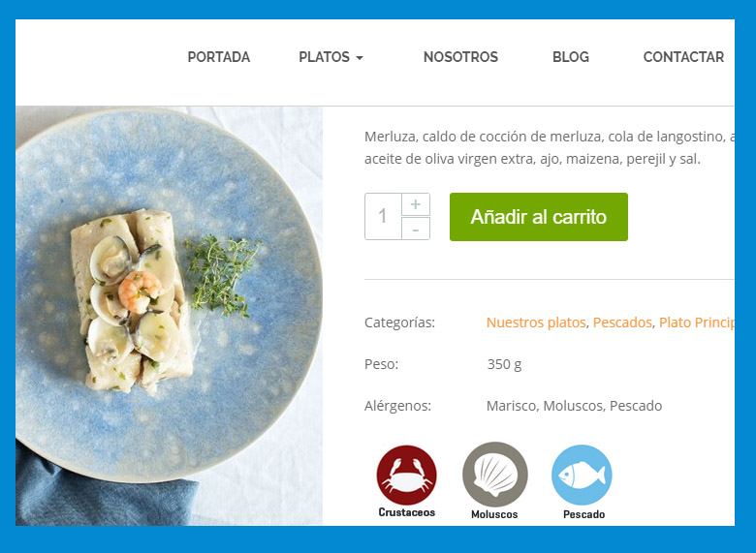Viewport: 756px width, 553px height.
Task: Open the NOSOTROS menu item
Action: (x=460, y=57)
